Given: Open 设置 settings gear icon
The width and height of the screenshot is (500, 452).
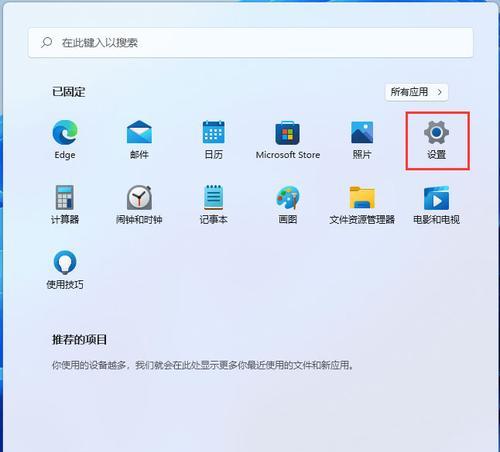Looking at the screenshot, I should 436,133.
